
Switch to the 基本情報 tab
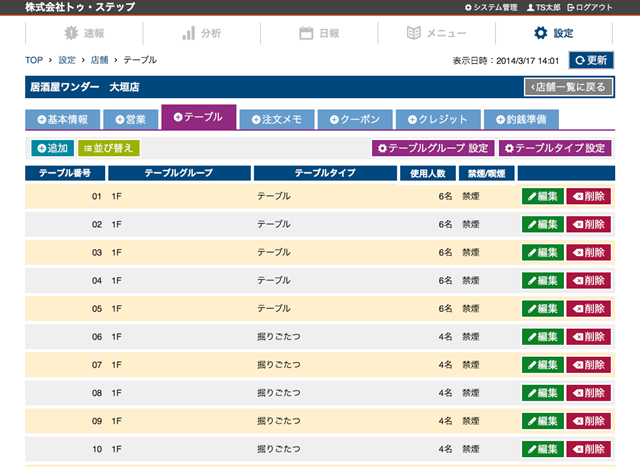pos(62,120)
